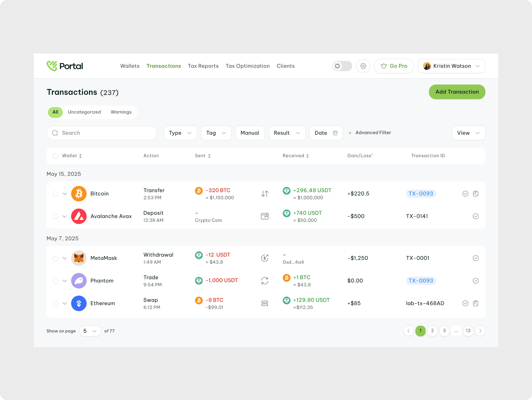Click the trade swap icon on the Phantom row

pyautogui.click(x=265, y=281)
